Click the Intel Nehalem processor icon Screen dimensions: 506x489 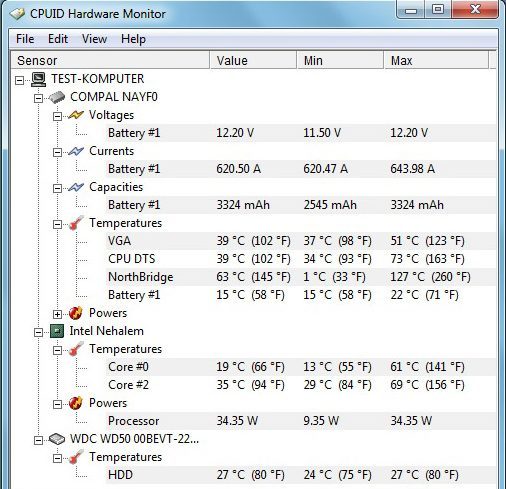tap(57, 331)
